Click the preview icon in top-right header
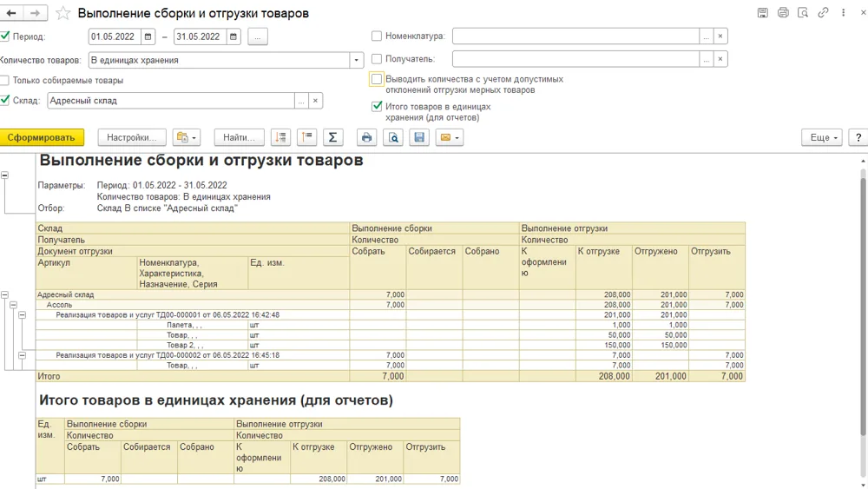868x489 pixels. [x=803, y=13]
